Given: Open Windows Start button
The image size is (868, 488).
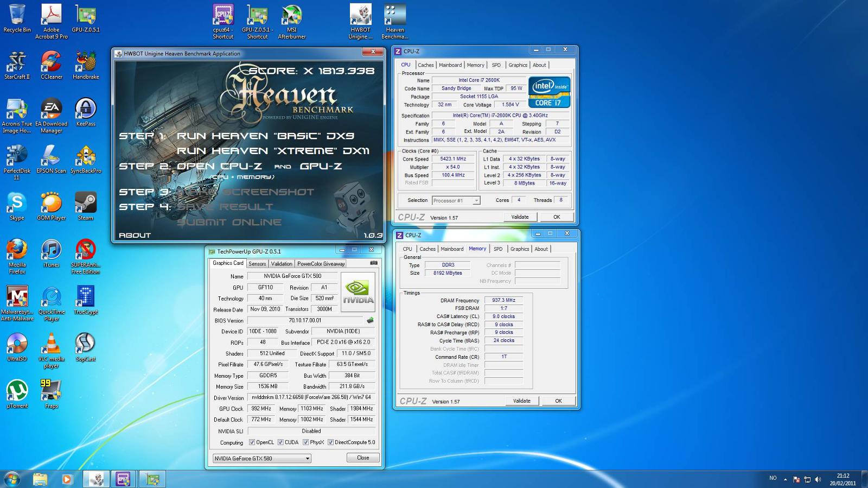Looking at the screenshot, I should click(x=12, y=479).
